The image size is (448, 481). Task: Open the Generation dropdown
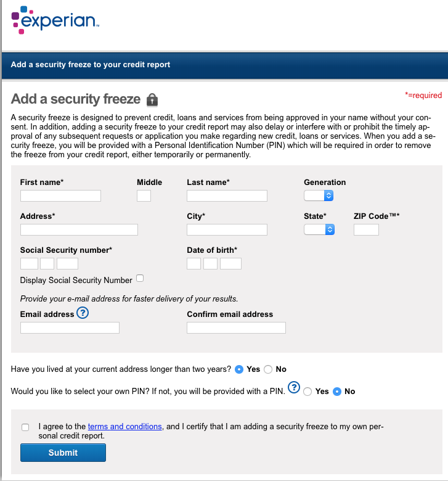[319, 195]
